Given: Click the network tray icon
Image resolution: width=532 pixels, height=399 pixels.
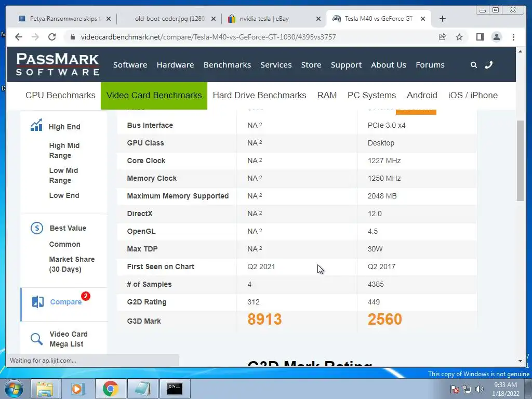Looking at the screenshot, I should [x=467, y=389].
